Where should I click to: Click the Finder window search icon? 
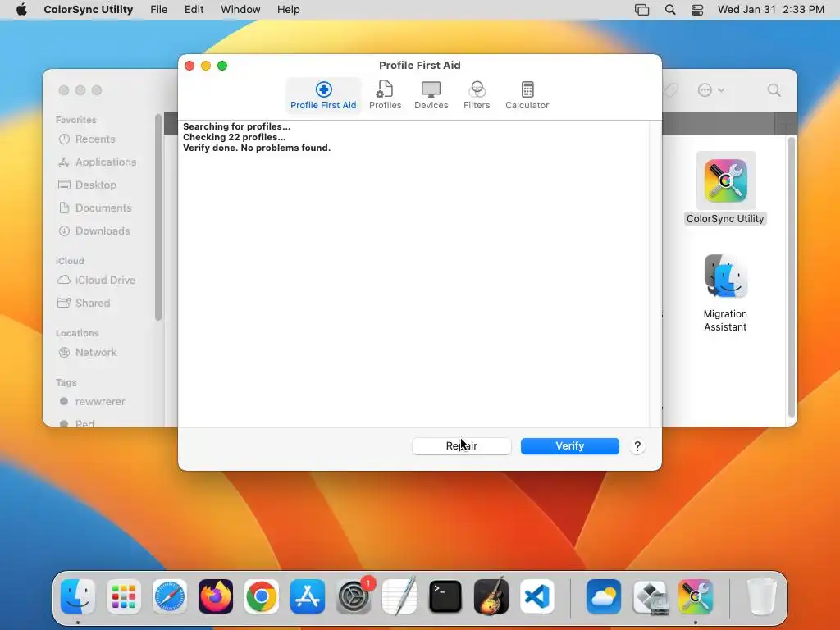(774, 90)
